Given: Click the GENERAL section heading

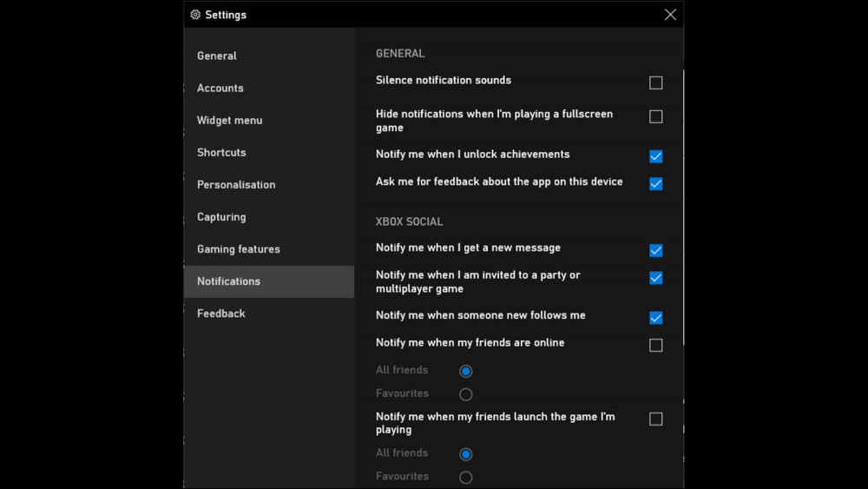Looking at the screenshot, I should pyautogui.click(x=400, y=54).
